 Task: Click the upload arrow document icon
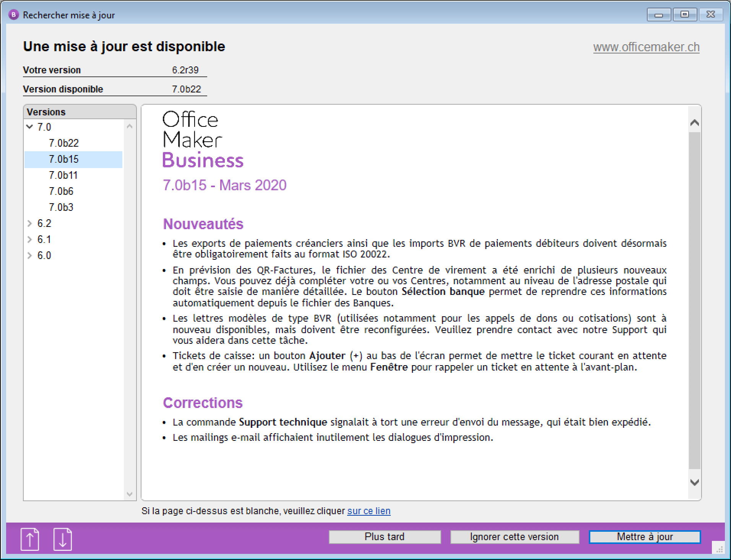[x=30, y=539]
